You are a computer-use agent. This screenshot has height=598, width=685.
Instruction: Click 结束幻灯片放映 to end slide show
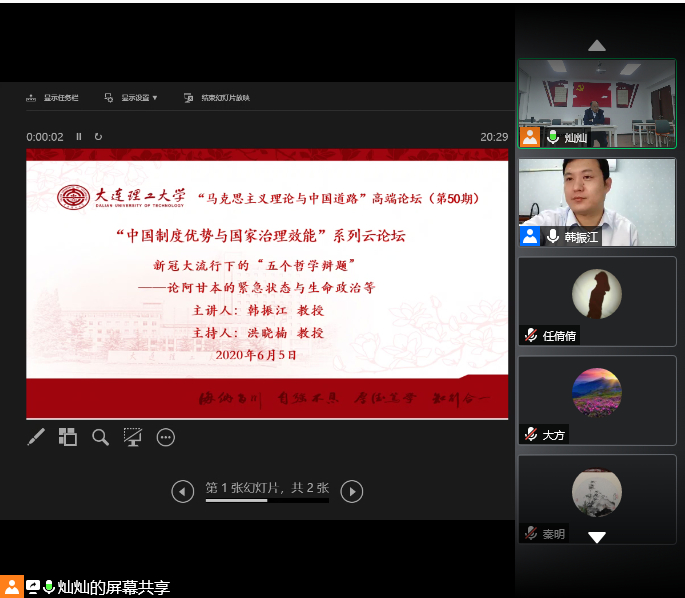217,98
